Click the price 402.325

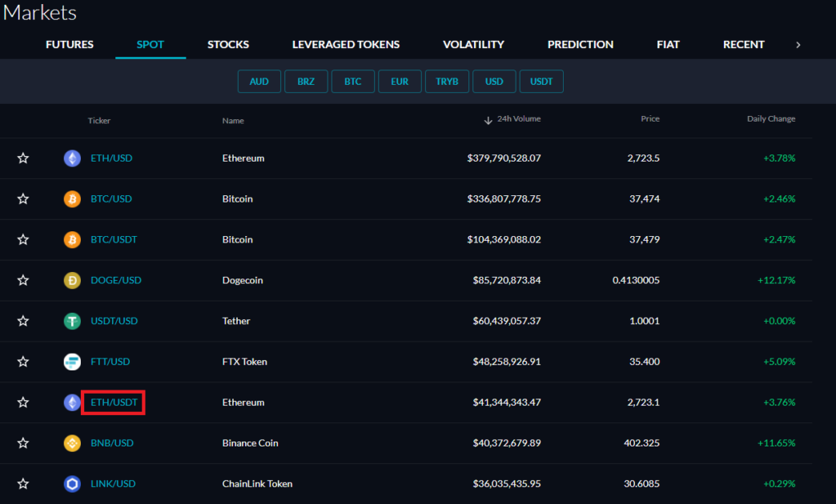click(642, 442)
